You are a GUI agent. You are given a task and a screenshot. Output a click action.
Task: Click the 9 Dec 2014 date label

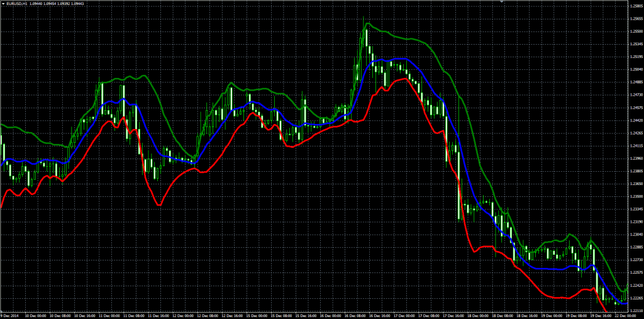(x=10, y=315)
